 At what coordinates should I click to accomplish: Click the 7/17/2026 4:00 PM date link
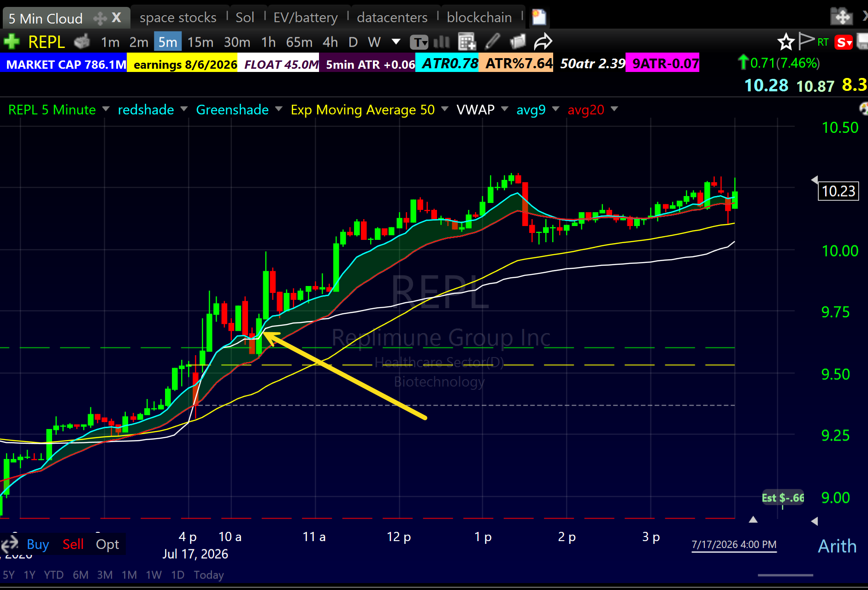coord(734,545)
